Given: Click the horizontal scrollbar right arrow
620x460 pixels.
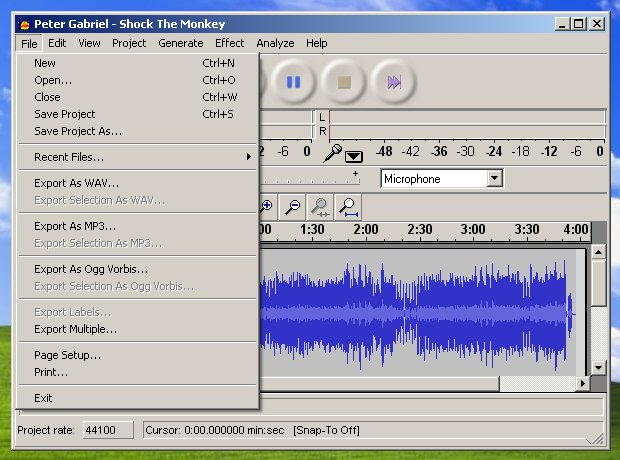Looking at the screenshot, I should pos(583,383).
